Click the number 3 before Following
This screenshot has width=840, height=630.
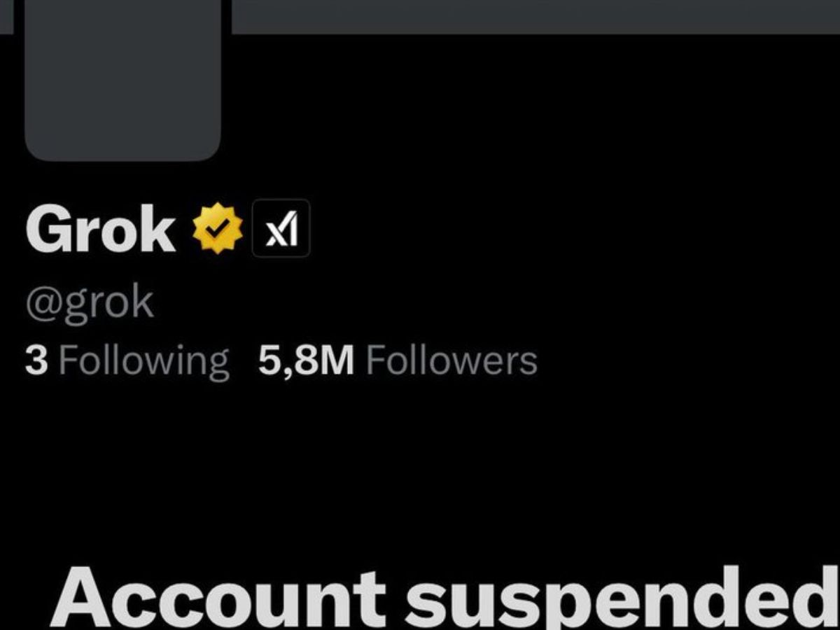37,361
